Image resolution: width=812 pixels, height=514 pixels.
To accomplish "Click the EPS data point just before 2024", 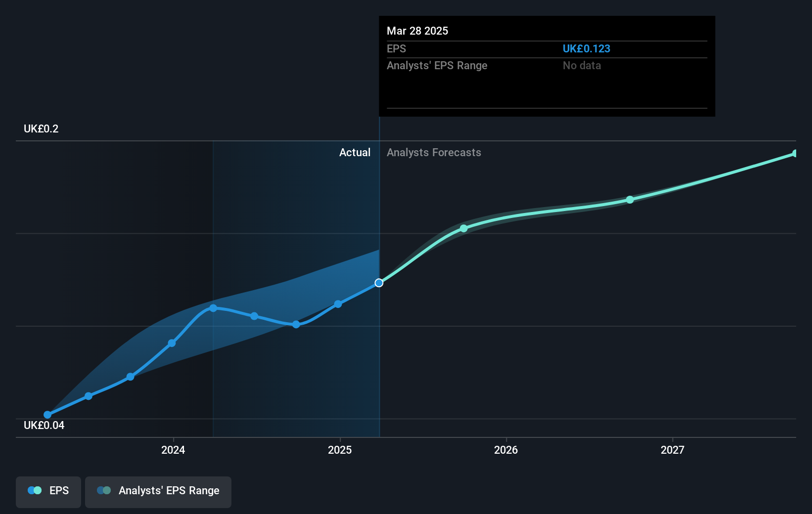I will point(172,343).
